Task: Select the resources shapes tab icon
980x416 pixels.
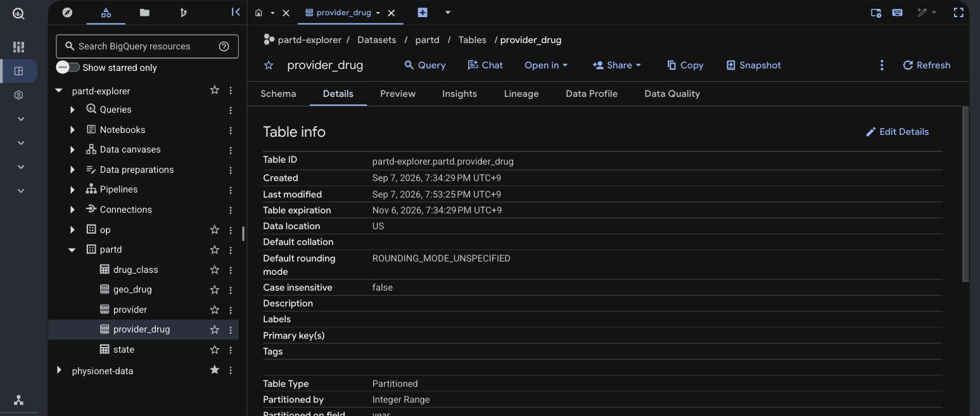Action: 106,12
